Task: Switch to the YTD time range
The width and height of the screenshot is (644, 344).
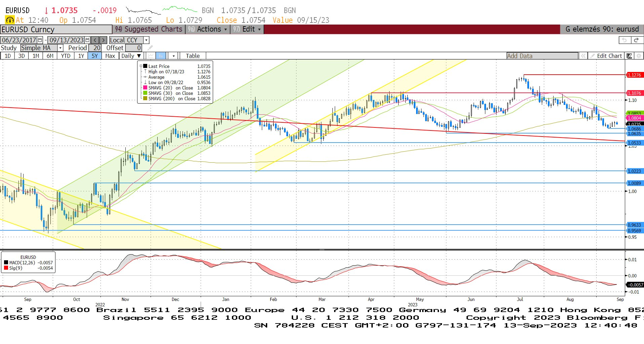Action: 66,56
